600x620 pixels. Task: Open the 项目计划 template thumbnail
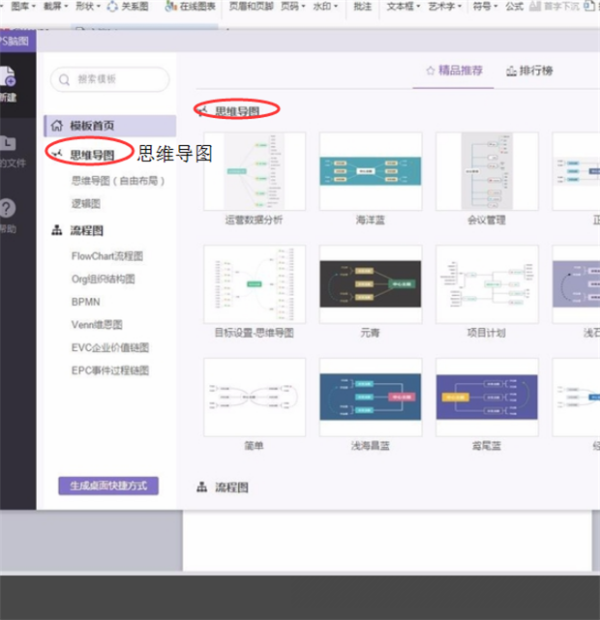click(487, 284)
